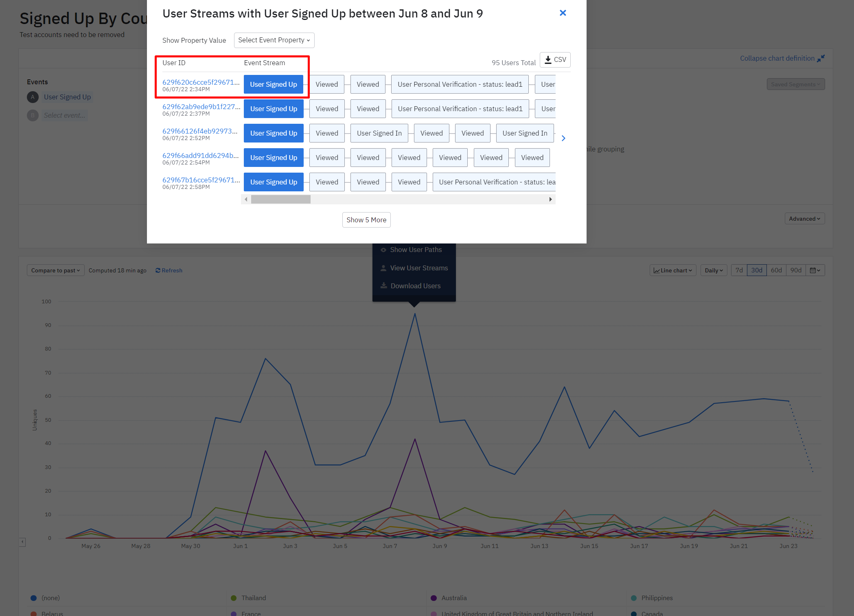Click the horizontal event stream scrollbar thumb
The image size is (854, 616).
[x=280, y=199]
